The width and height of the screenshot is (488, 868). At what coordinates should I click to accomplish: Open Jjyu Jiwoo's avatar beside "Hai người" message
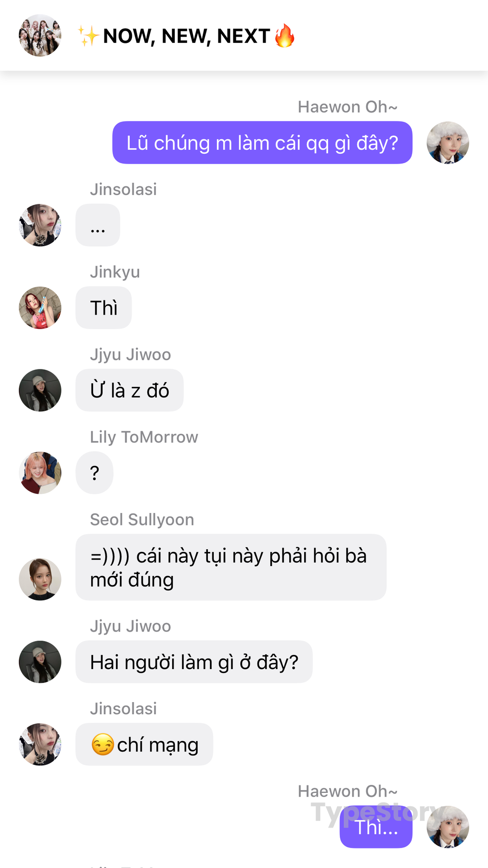40,662
